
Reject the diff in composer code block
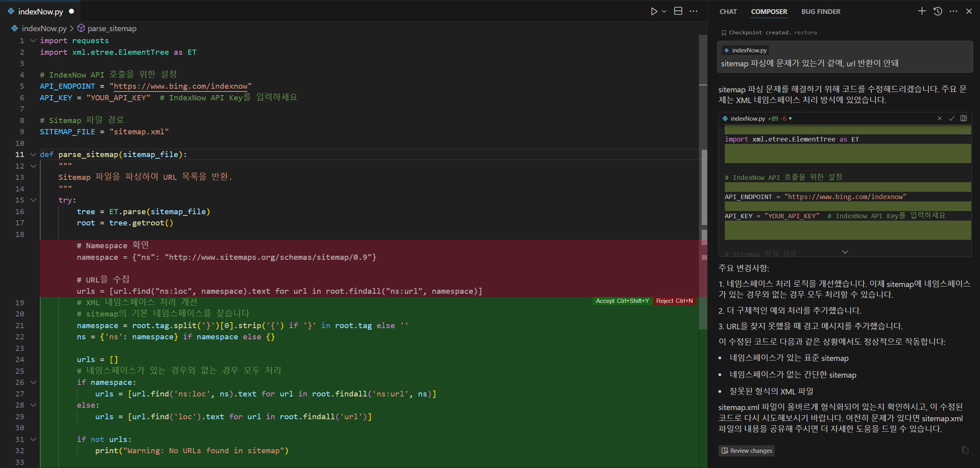point(940,118)
